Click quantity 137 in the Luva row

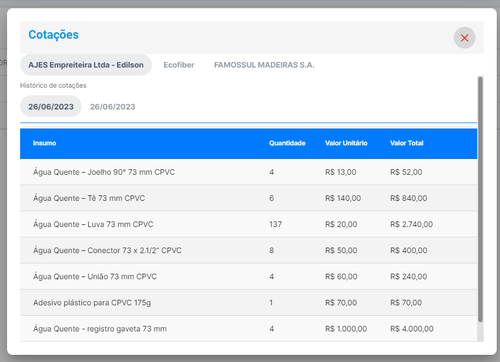[275, 224]
